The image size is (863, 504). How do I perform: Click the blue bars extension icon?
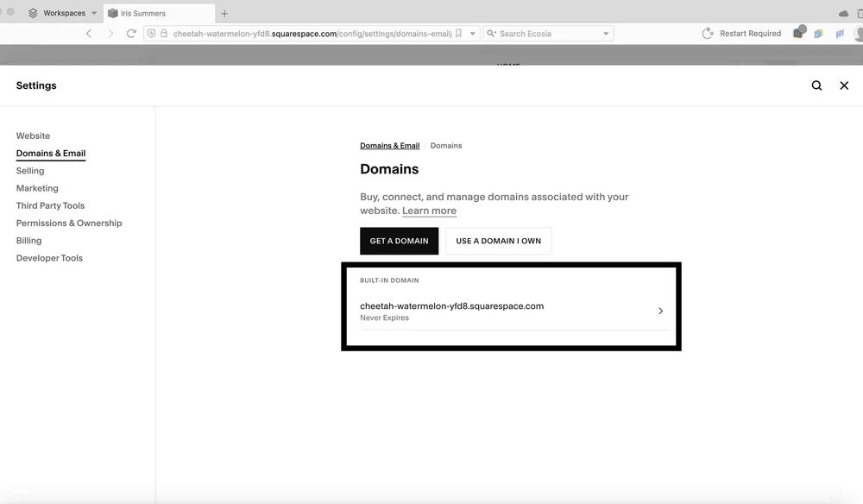pos(840,34)
